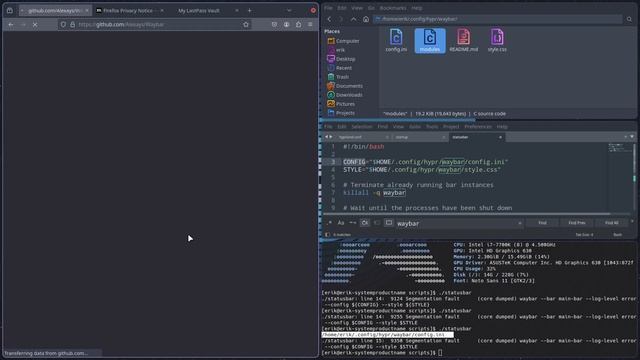This screenshot has height=360, width=640.
Task: Open the list all tabs dropdown
Action: pos(289,11)
